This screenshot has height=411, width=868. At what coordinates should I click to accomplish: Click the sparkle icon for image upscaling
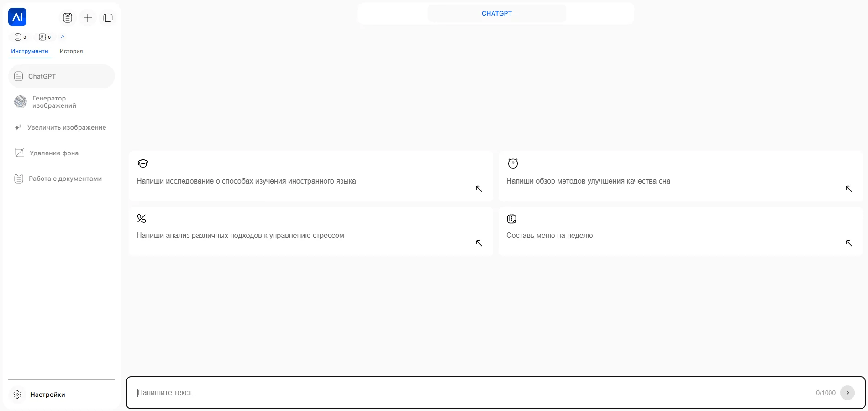(x=18, y=127)
